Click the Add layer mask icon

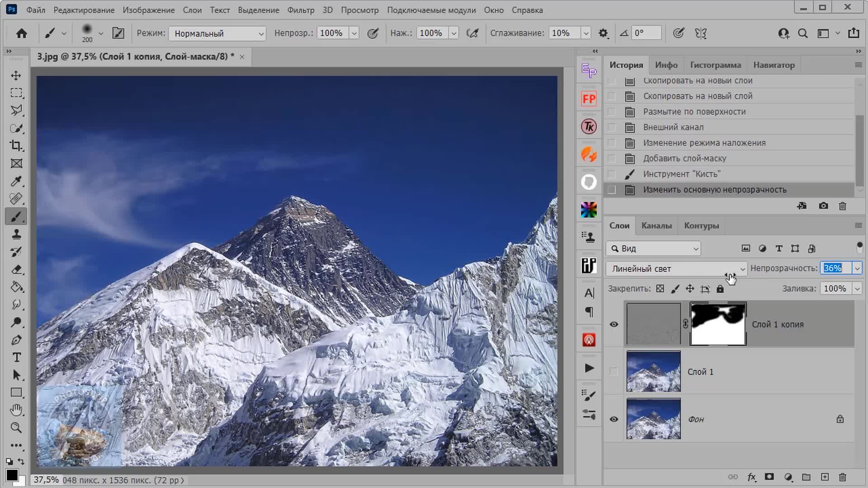[769, 477]
